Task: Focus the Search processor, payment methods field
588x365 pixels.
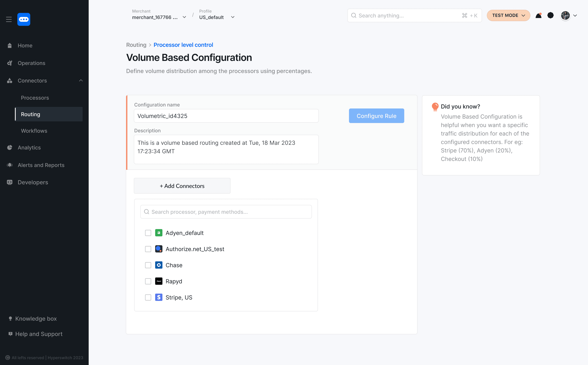Action: 226,212
